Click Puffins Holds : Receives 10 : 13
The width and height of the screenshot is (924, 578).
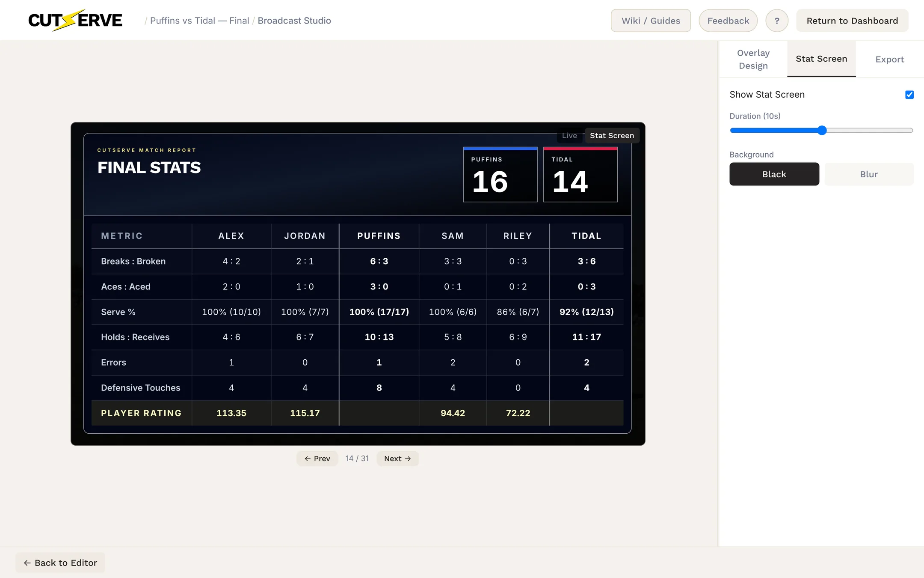click(x=379, y=337)
